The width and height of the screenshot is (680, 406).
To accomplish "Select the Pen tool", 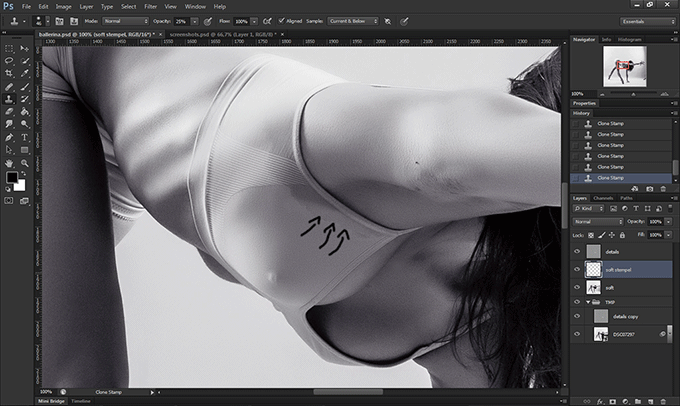I will click(x=9, y=138).
